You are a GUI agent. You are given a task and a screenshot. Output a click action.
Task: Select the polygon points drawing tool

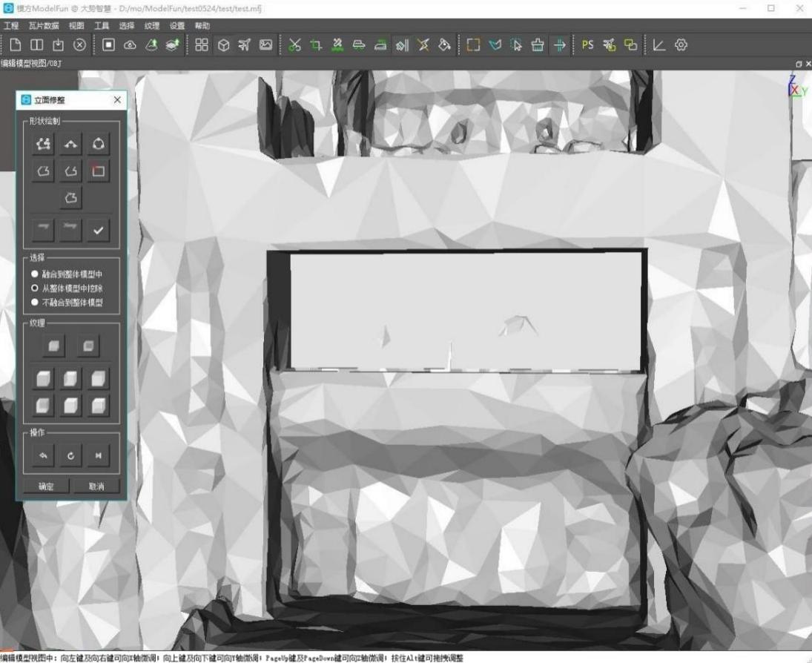(x=43, y=143)
